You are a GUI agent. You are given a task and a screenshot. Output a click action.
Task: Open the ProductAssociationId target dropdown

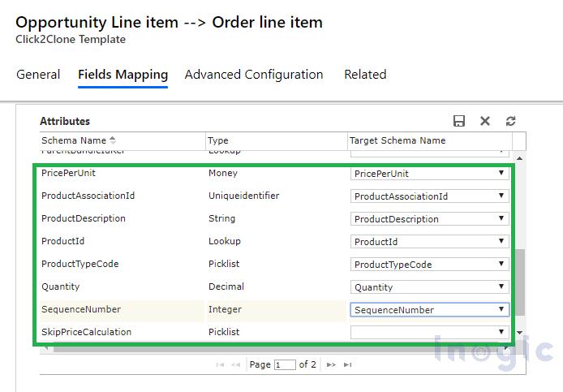click(501, 196)
